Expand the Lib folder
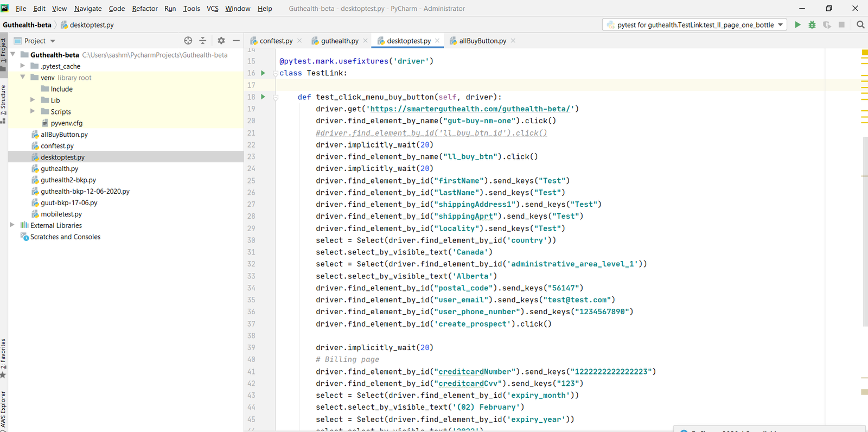The height and width of the screenshot is (432, 868). pos(33,100)
